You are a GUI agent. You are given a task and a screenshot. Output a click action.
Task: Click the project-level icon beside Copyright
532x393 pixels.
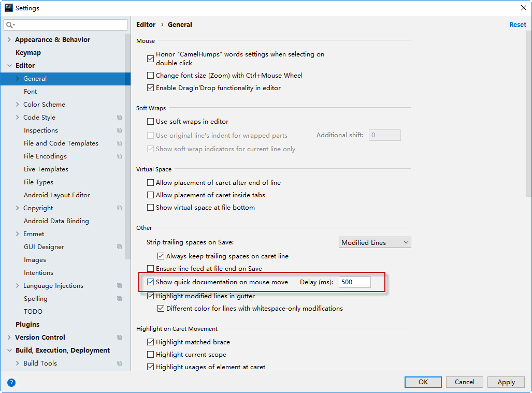tap(120, 208)
